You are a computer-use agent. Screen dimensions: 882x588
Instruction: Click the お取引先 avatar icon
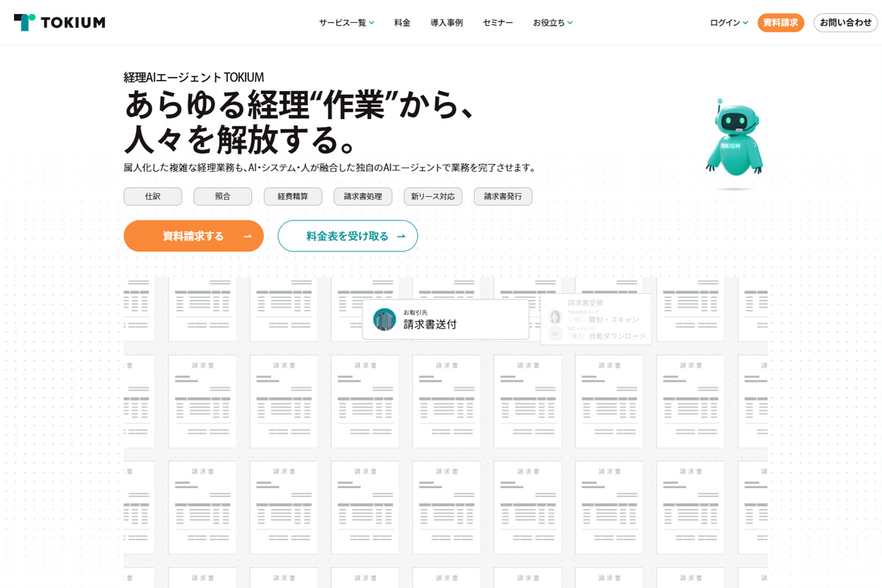pos(384,319)
